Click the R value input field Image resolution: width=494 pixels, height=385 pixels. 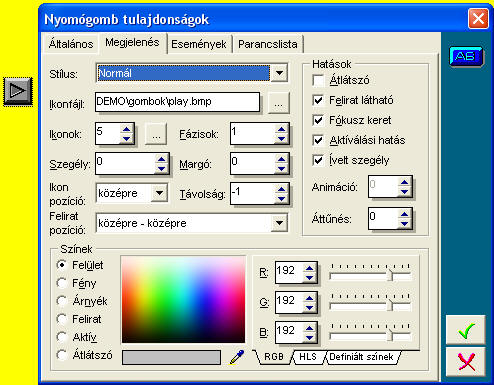pyautogui.click(x=289, y=272)
